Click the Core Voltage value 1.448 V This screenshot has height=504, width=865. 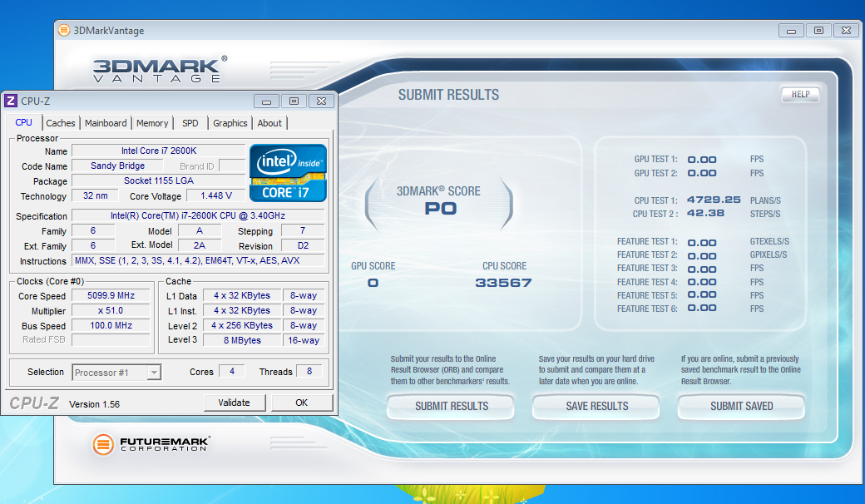tap(215, 195)
